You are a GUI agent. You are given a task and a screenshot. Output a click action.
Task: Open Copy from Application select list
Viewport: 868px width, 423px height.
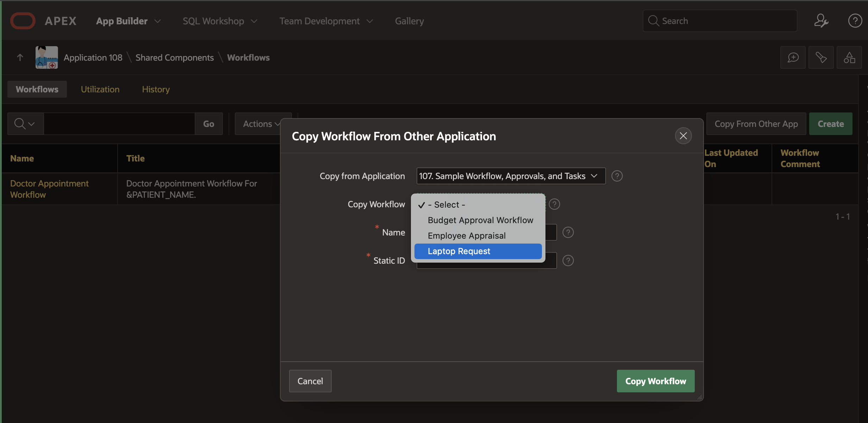point(511,176)
